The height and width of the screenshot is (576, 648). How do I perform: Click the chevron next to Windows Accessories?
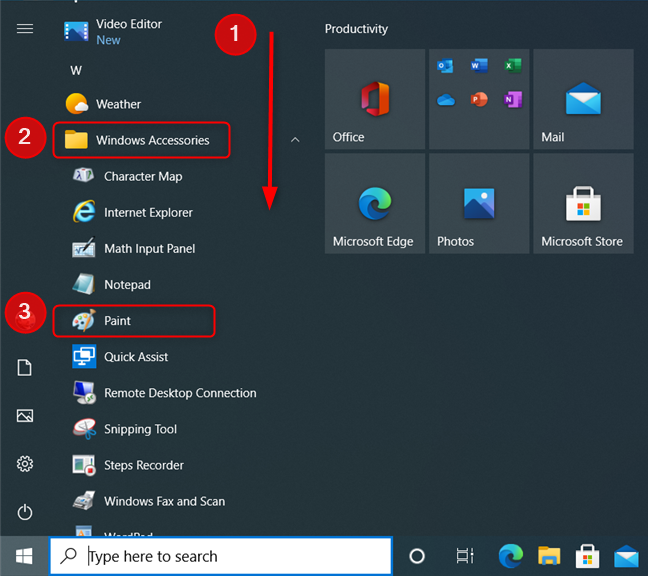pyautogui.click(x=295, y=140)
